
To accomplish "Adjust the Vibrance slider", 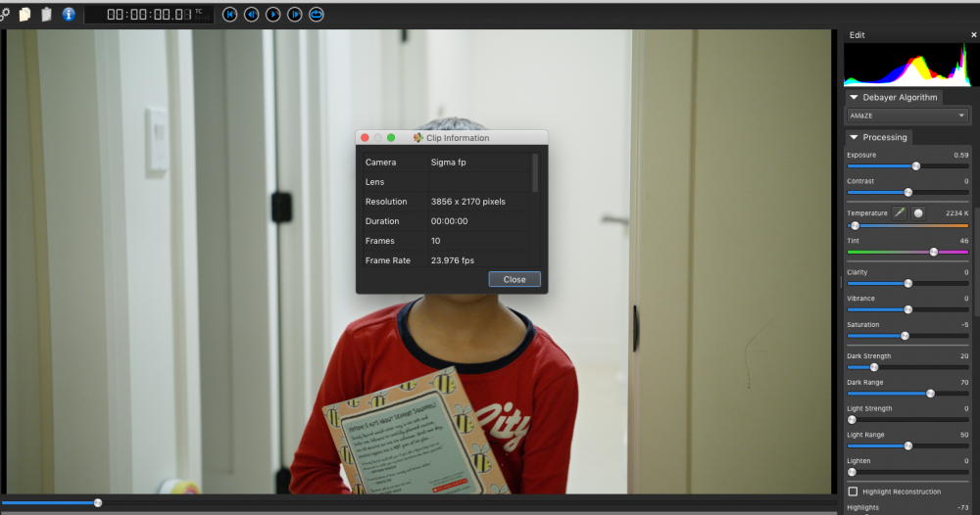I will point(908,309).
